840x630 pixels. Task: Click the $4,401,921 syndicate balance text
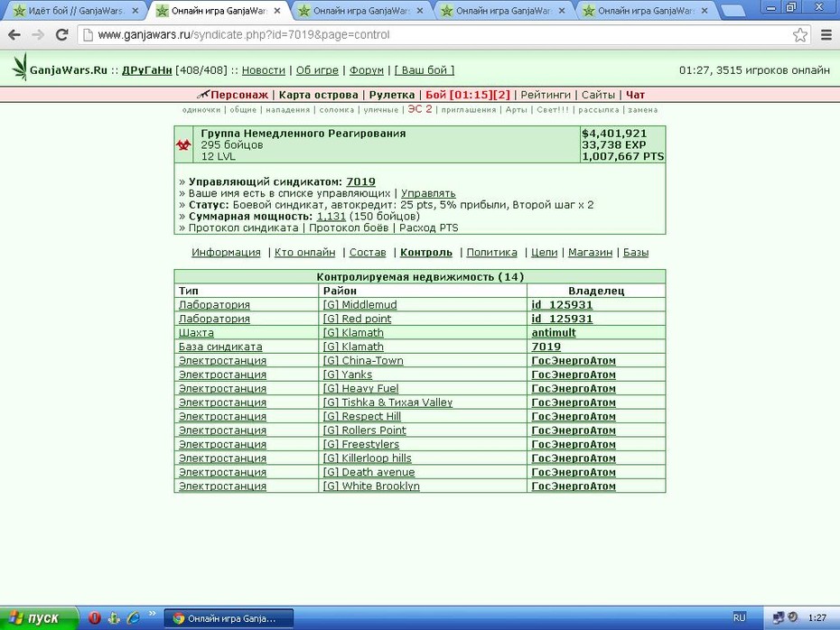pos(614,134)
